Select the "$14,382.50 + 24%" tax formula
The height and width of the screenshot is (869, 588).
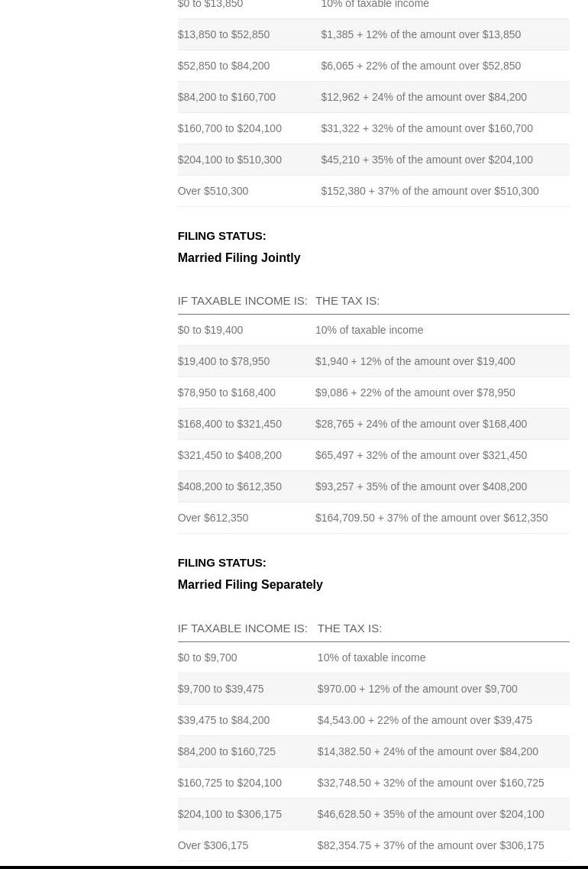point(427,751)
